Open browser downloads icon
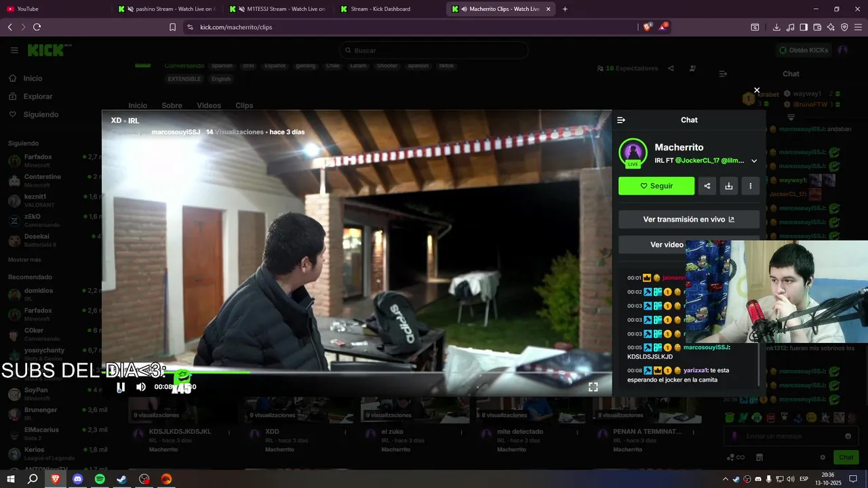The height and width of the screenshot is (488, 868). click(x=776, y=27)
